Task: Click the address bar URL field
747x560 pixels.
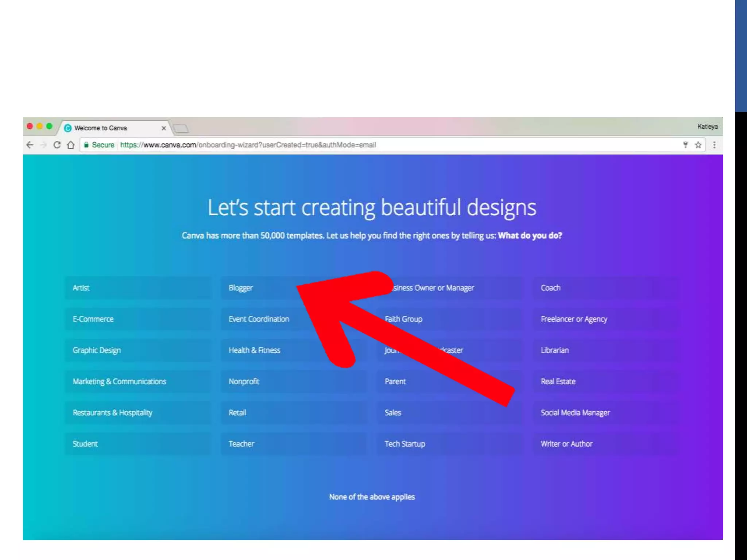Action: (x=365, y=145)
